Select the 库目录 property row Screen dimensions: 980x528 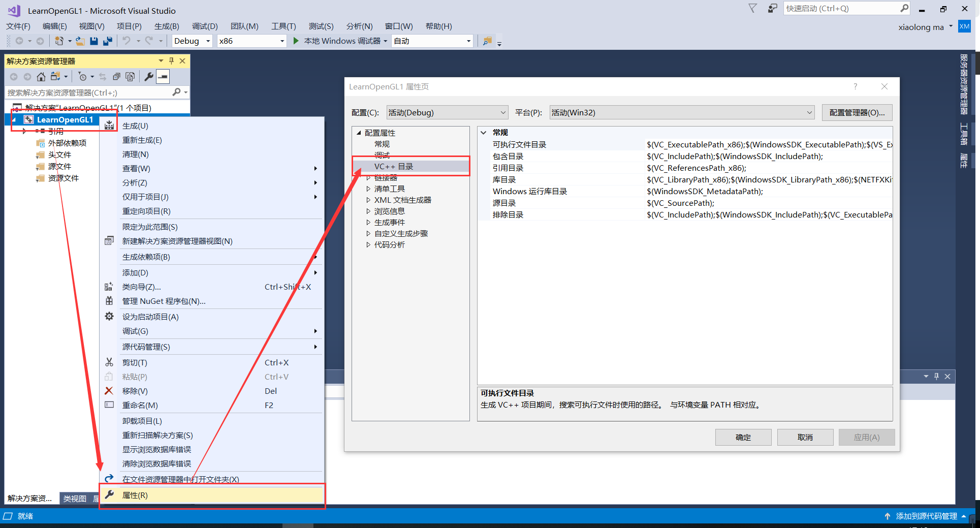tap(685, 179)
